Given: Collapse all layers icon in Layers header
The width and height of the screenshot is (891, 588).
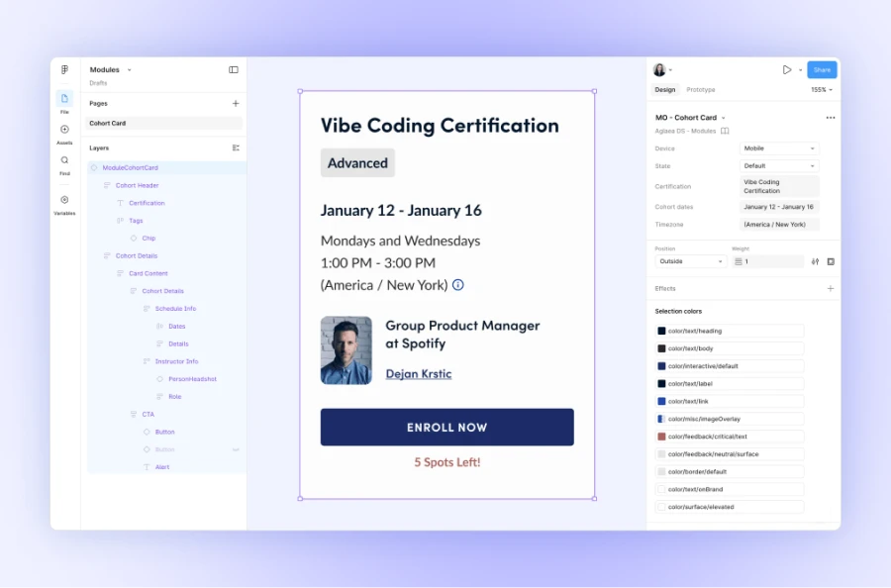Looking at the screenshot, I should [x=236, y=147].
